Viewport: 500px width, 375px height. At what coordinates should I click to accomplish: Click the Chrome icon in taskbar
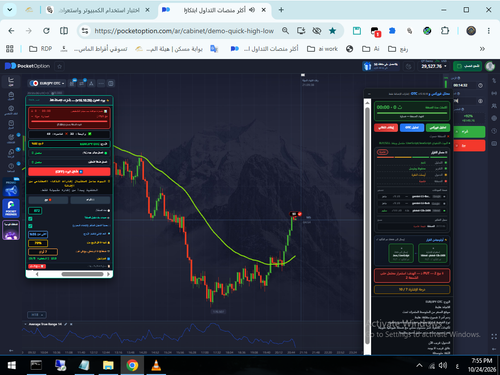(132, 366)
